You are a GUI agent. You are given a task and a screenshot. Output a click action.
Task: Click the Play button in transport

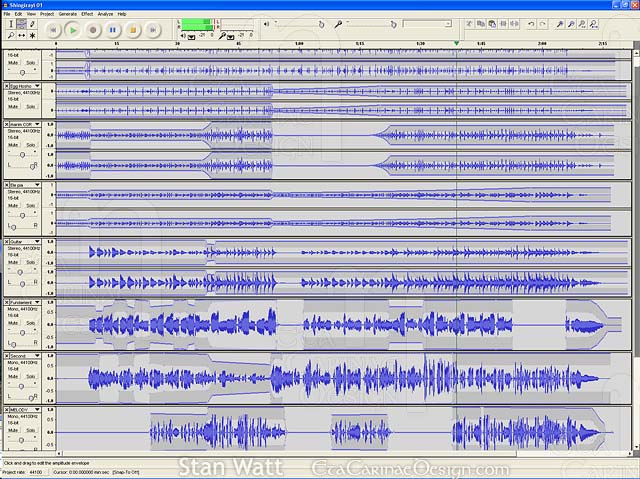pos(73,30)
